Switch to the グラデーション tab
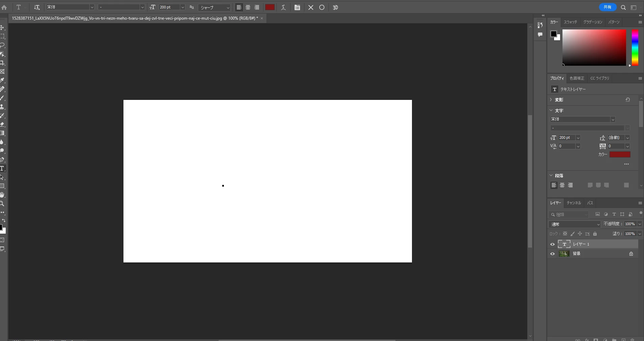This screenshot has height=341, width=644. coord(593,22)
